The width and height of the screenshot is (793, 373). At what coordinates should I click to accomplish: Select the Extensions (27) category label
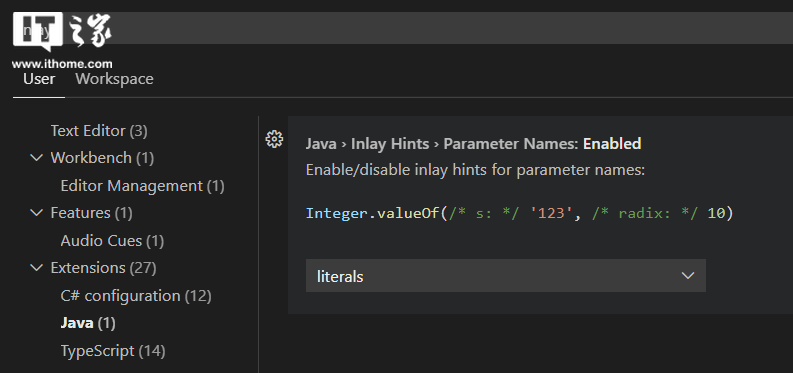pos(103,267)
